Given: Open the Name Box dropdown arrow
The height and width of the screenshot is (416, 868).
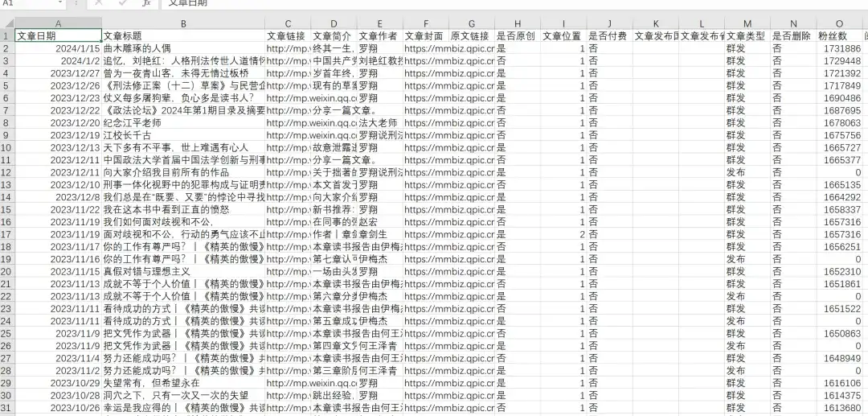Looking at the screenshot, I should [x=59, y=2].
